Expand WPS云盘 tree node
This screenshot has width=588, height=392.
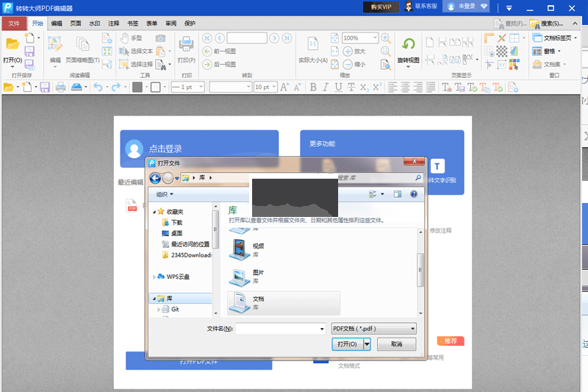click(x=154, y=277)
